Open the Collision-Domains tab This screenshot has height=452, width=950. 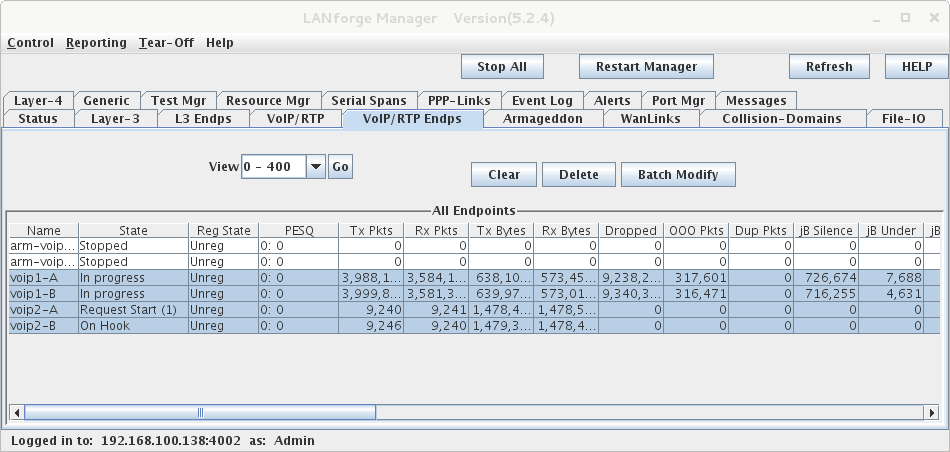[782, 119]
